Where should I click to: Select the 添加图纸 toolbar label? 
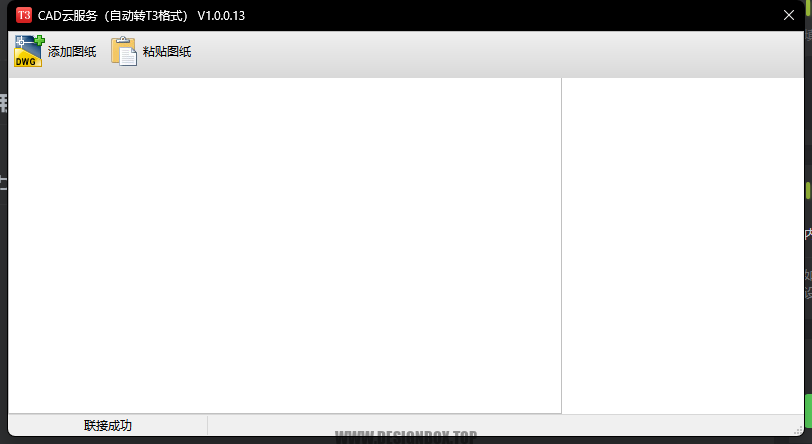click(72, 51)
